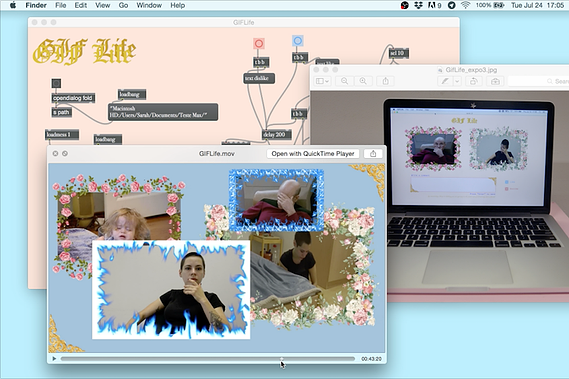Click the paper-plane menu bar icon
Screen dimensions: 569x379
pyautogui.click(x=451, y=5)
